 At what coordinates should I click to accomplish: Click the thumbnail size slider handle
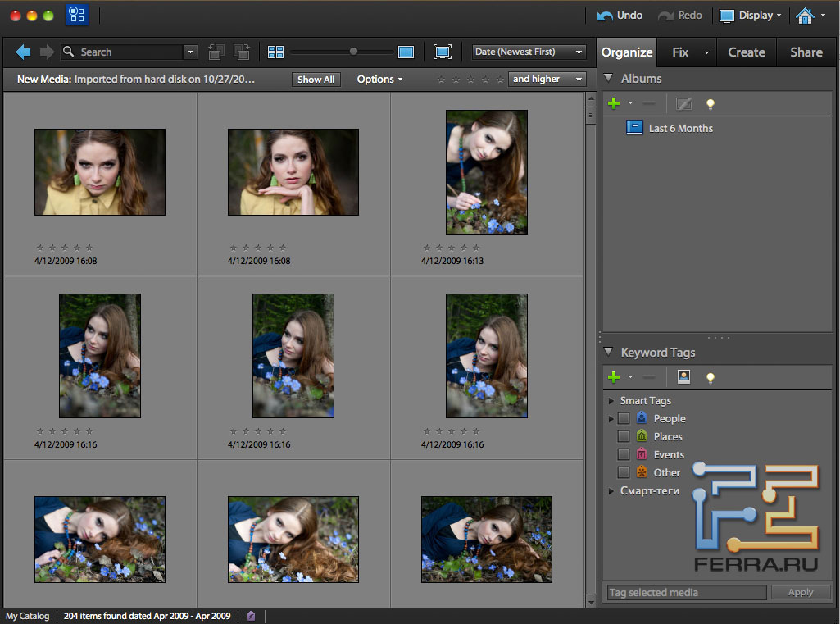pos(353,52)
